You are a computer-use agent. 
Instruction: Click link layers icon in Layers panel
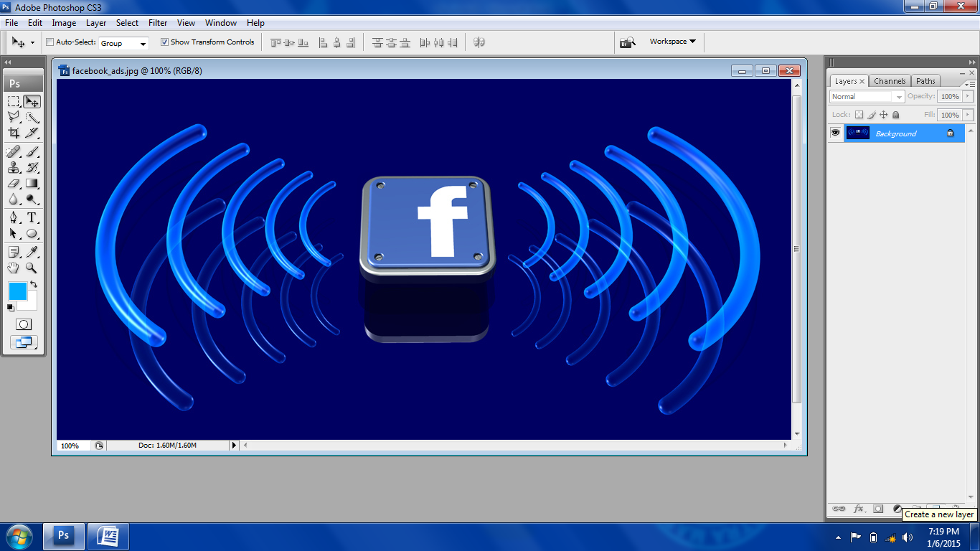click(839, 509)
